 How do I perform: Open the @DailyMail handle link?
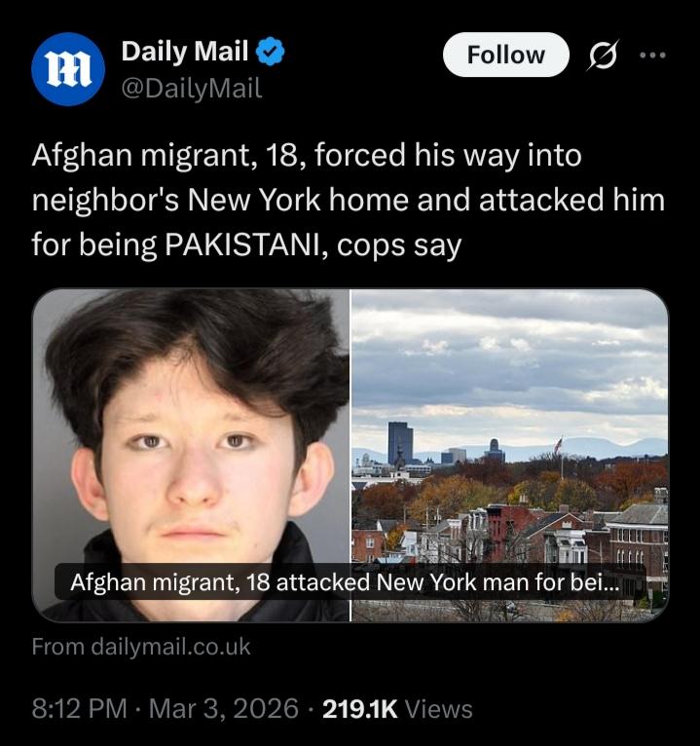pos(192,89)
